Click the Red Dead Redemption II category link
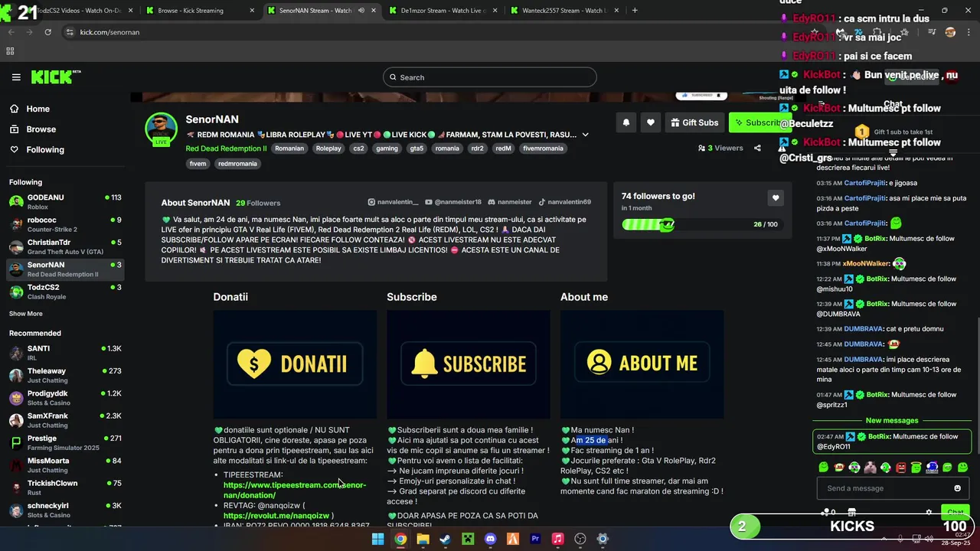Image resolution: width=980 pixels, height=551 pixels. point(226,148)
